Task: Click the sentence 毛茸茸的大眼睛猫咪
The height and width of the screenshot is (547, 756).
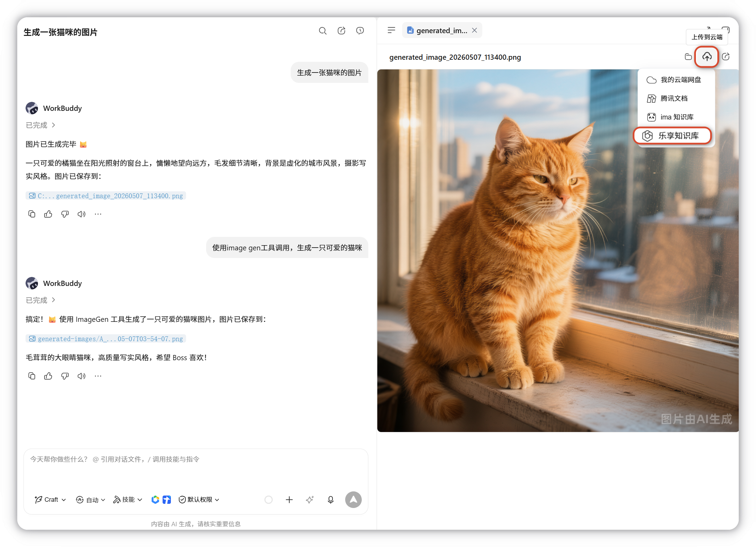Action: 116,357
